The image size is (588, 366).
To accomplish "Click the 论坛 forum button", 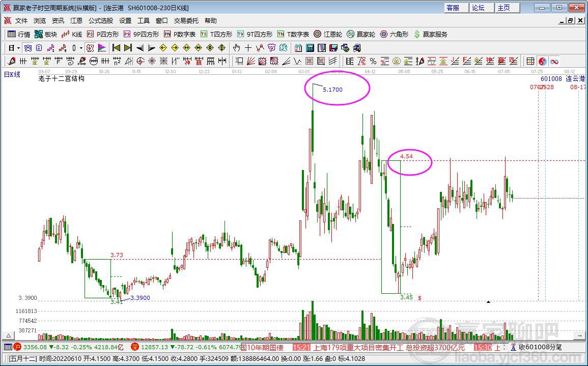I will pyautogui.click(x=482, y=8).
